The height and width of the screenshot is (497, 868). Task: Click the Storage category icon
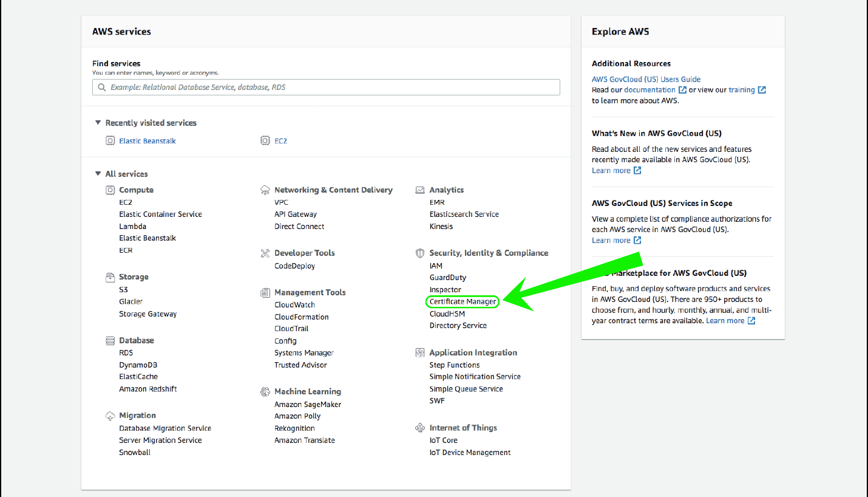coord(110,277)
